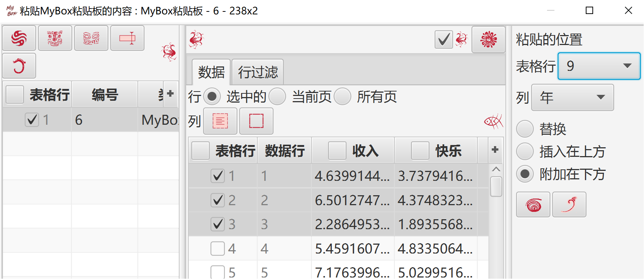Click the MyBo... cell in clipboard table

[159, 120]
